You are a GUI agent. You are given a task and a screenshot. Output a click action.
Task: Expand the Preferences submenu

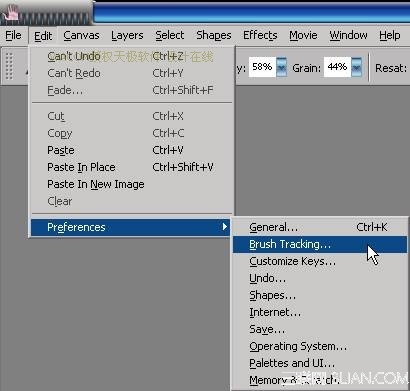130,227
